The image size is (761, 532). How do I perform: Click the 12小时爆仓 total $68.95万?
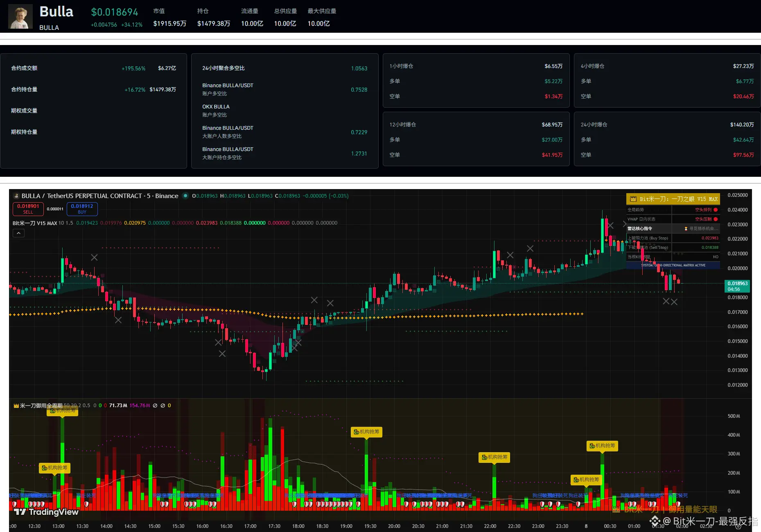552,124
